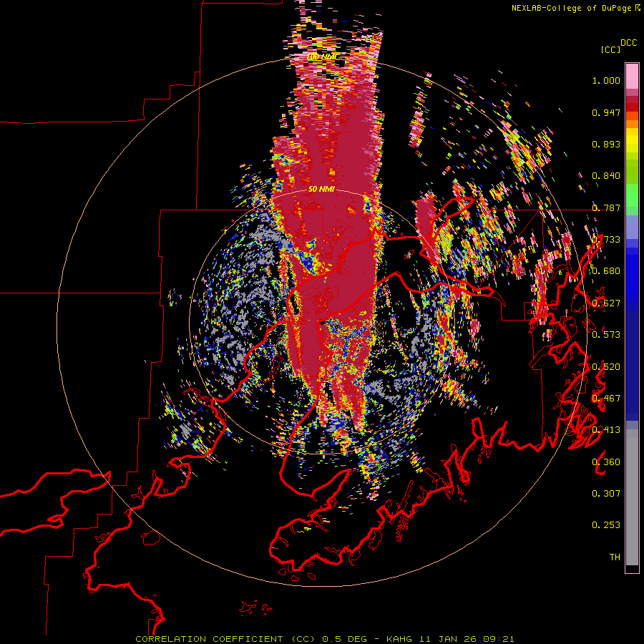Click the [CC] label above the color bar

coord(610,49)
